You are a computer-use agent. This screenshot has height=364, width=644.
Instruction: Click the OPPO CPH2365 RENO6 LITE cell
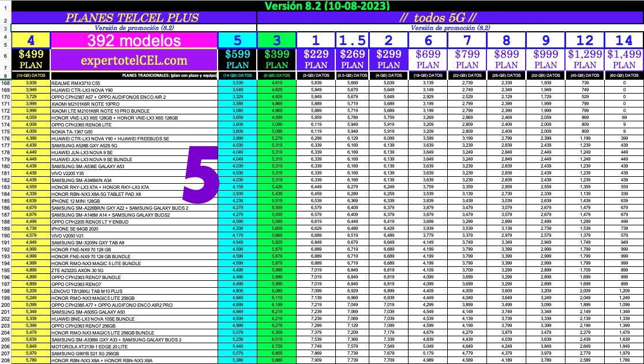[134, 125]
